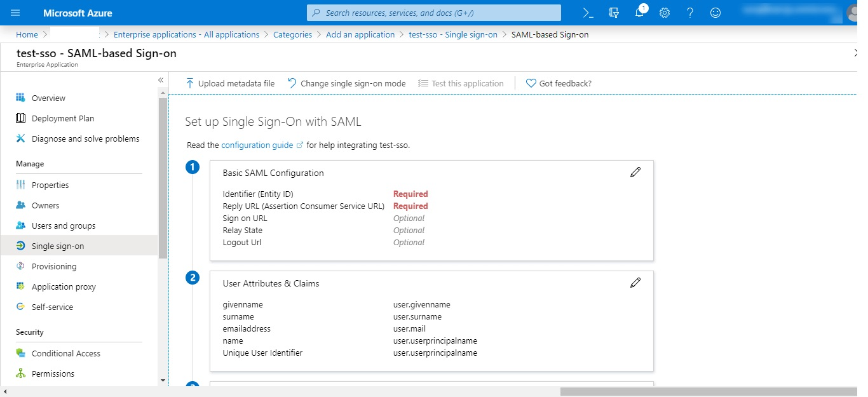Screen dimensions: 868x397
Task: Click the Application proxy icon
Action: [x=20, y=286]
